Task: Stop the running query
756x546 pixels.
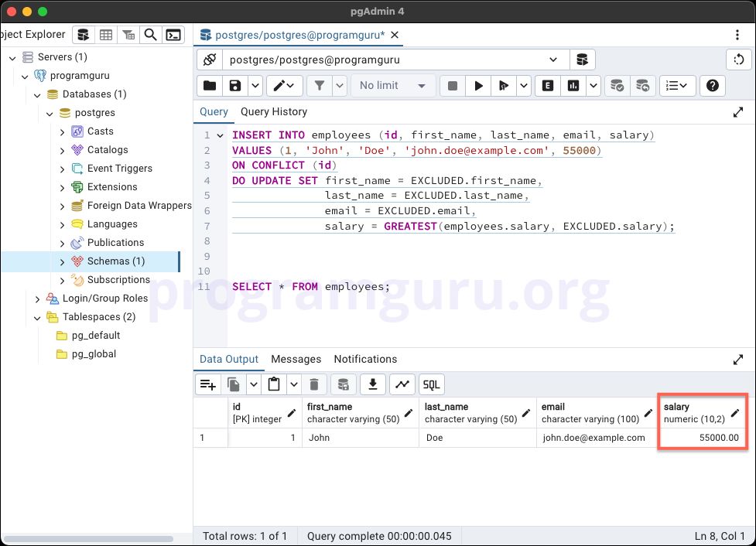Action: coord(452,86)
